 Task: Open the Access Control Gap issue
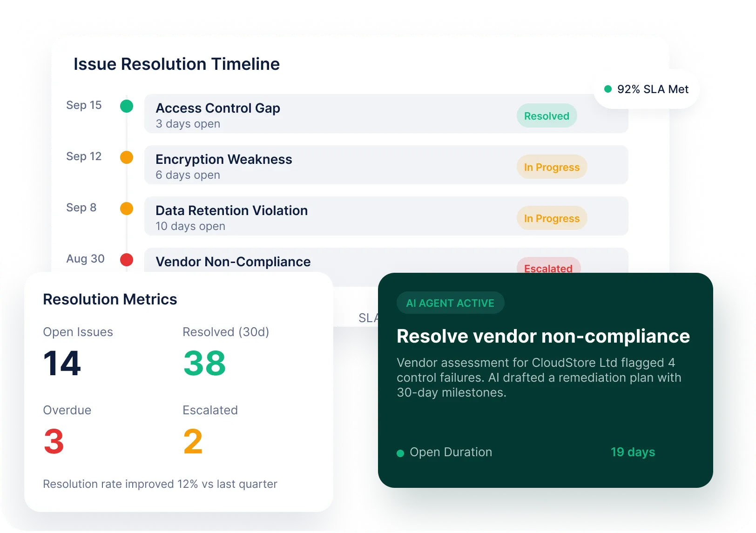(x=386, y=114)
